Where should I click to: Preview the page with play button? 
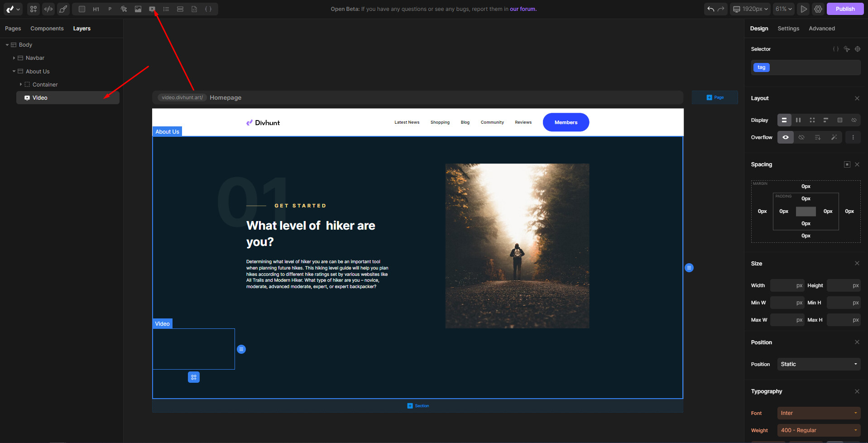804,9
